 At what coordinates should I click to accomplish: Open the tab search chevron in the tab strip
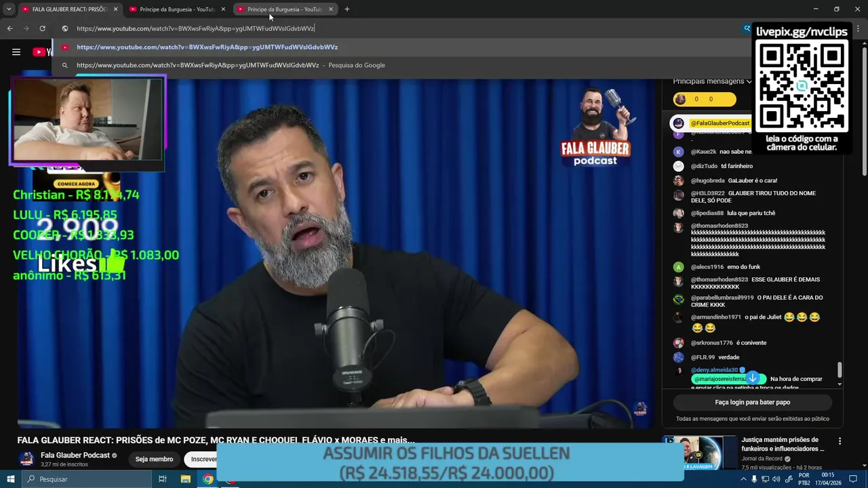pyautogui.click(x=9, y=9)
